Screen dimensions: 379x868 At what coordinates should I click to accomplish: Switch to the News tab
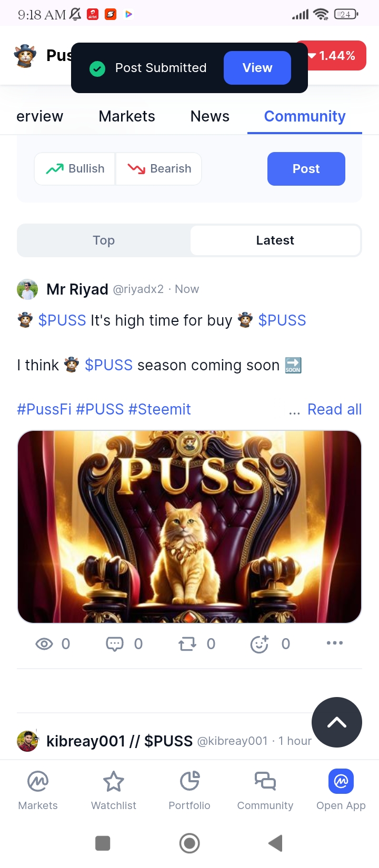pos(210,116)
